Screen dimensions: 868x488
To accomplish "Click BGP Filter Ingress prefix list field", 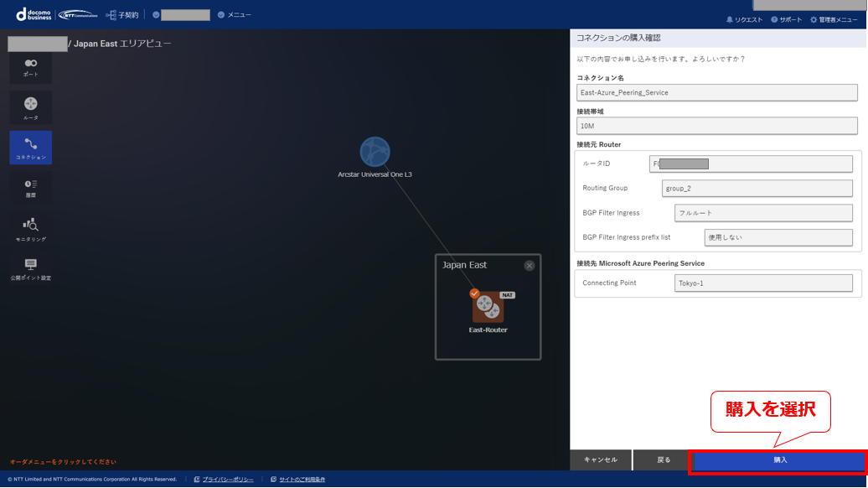I will point(778,237).
